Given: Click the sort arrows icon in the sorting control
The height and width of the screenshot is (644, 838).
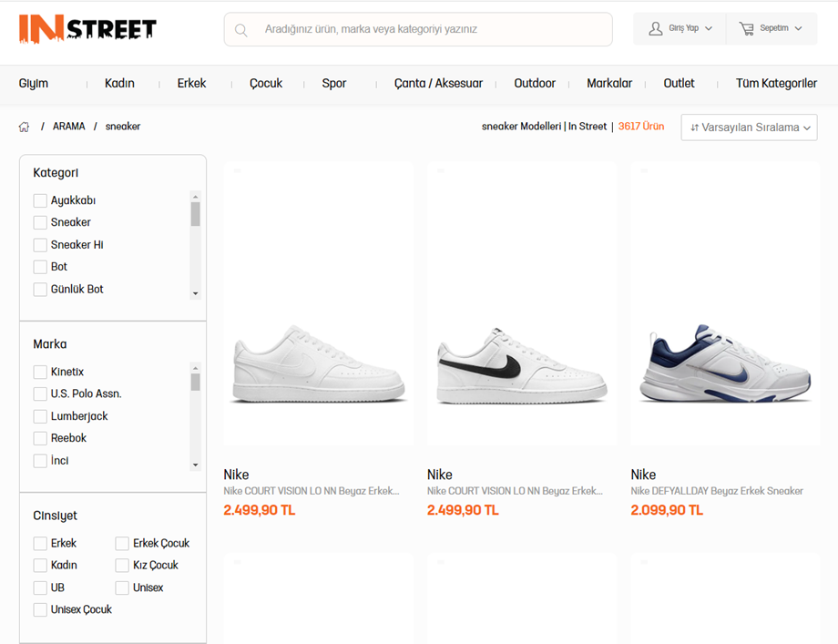Looking at the screenshot, I should tap(694, 128).
